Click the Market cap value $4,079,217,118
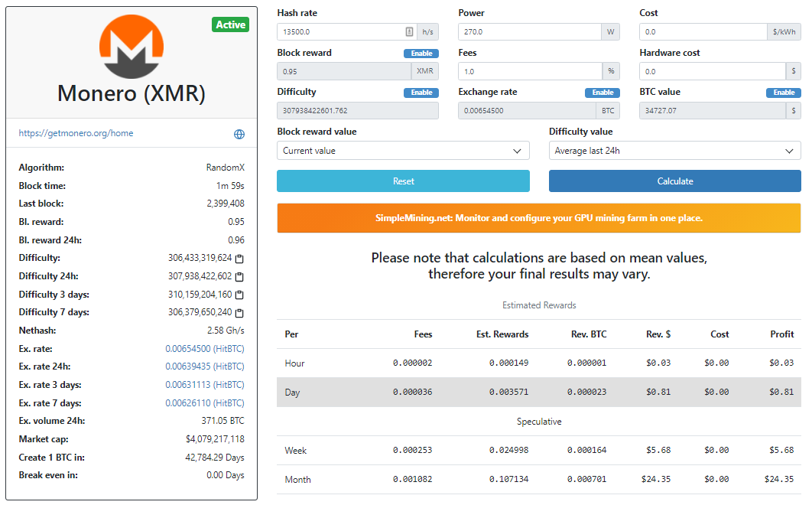The width and height of the screenshot is (812, 505). click(x=215, y=439)
